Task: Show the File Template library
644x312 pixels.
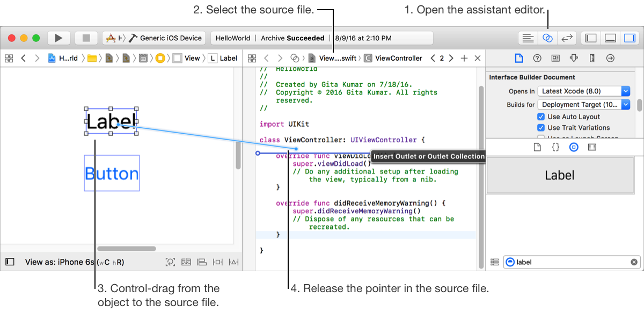Action: 537,147
